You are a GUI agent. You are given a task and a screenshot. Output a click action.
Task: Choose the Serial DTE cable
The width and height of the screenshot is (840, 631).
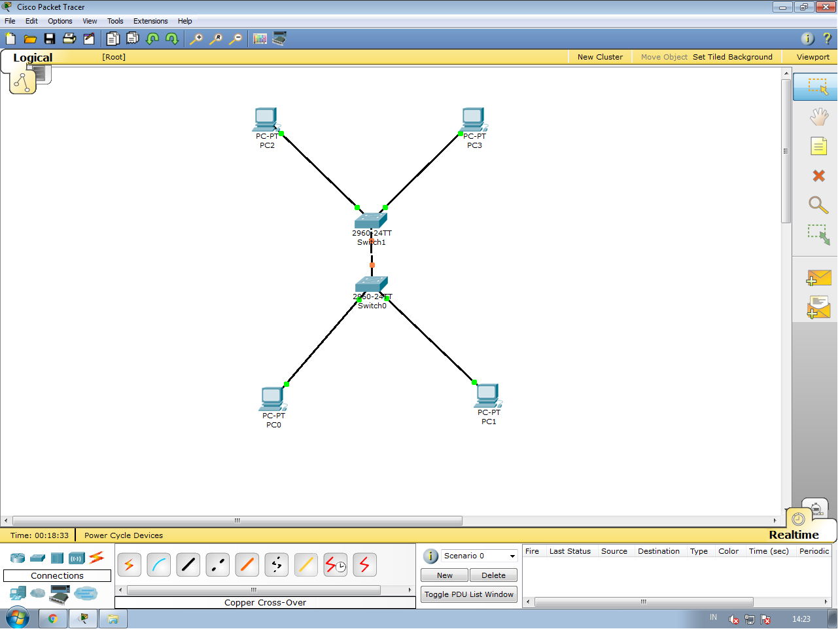point(365,565)
